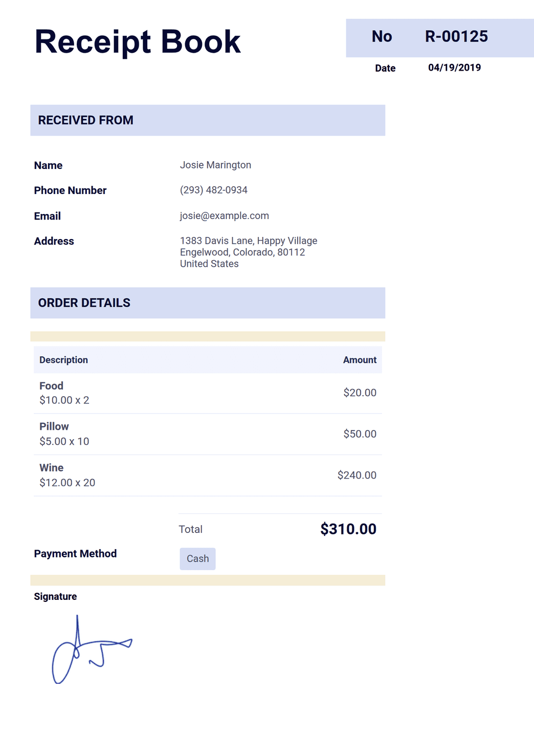Viewport: 534px width, 756px height.
Task: Click the Wine amount $240.00
Action: 357,475
